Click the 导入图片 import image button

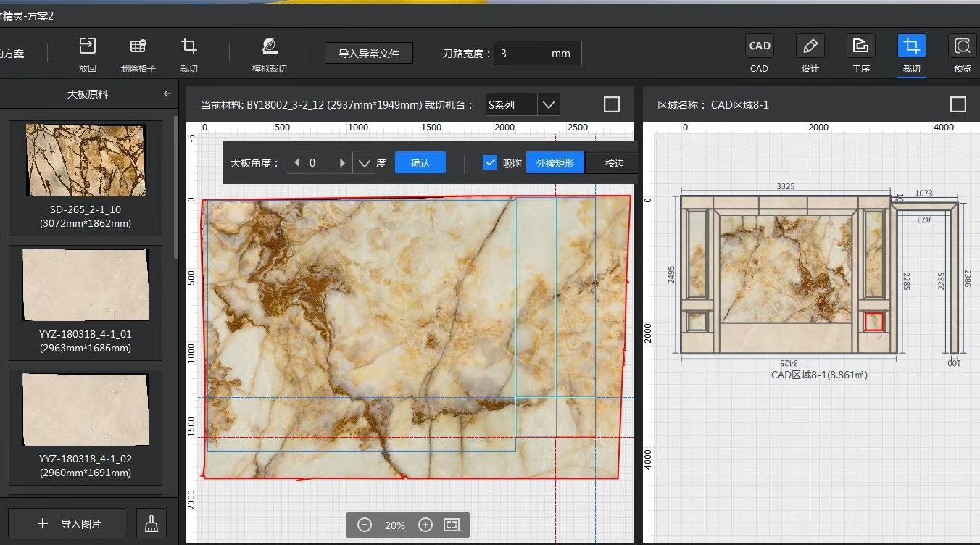point(67,523)
